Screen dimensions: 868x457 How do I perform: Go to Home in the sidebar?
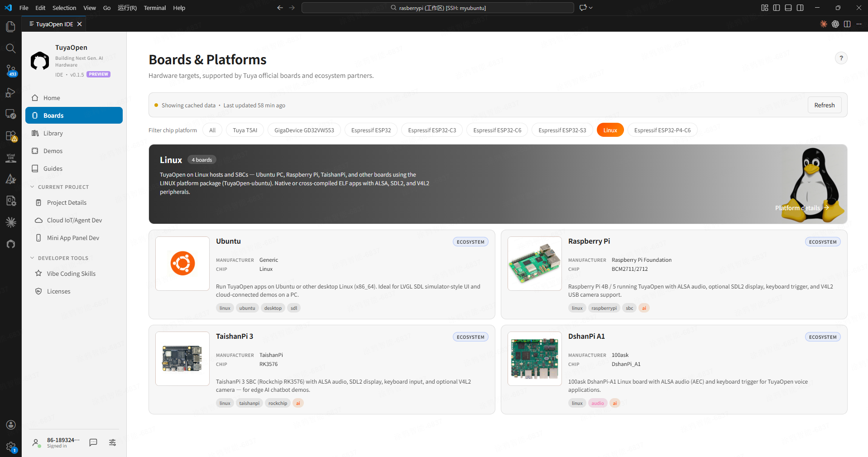(74, 98)
